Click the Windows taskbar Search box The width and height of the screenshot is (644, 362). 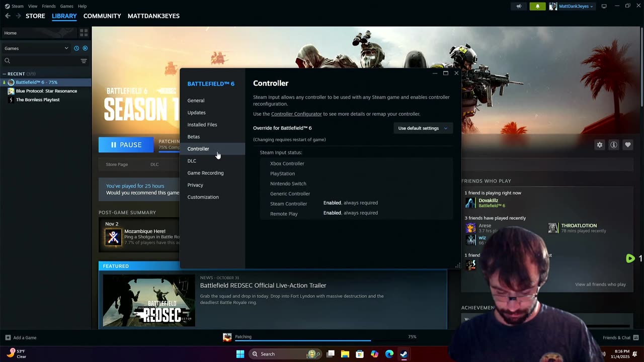point(286,354)
